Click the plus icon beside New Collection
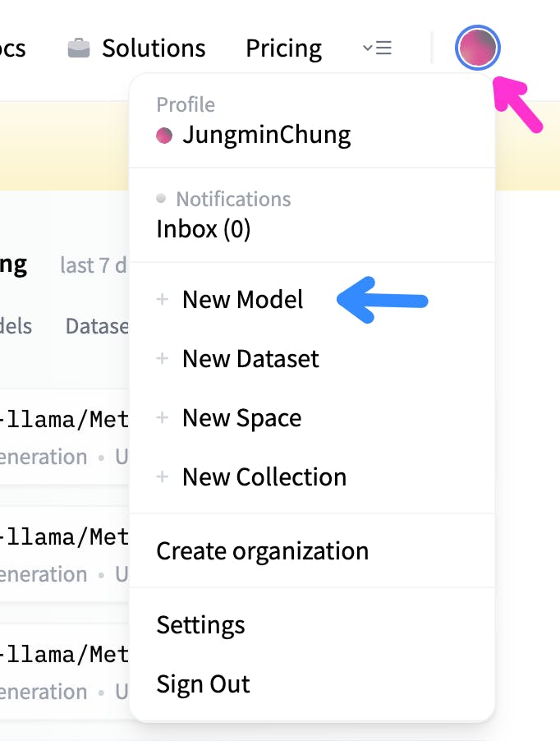 (162, 476)
